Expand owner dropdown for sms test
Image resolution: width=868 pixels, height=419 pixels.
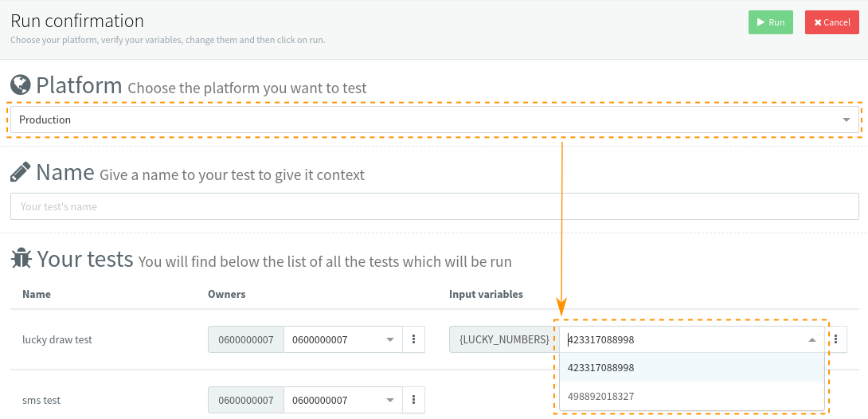coord(343,400)
